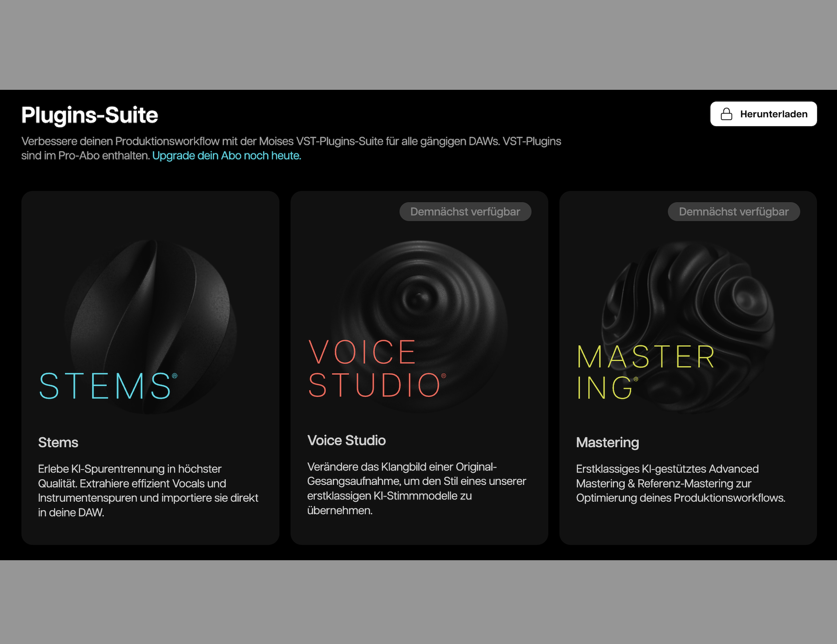Click Mastering description 'Erstklassiges KI-gestütztes Advanced Mastering'
Viewport: 837px width, 644px height.
[x=668, y=476]
